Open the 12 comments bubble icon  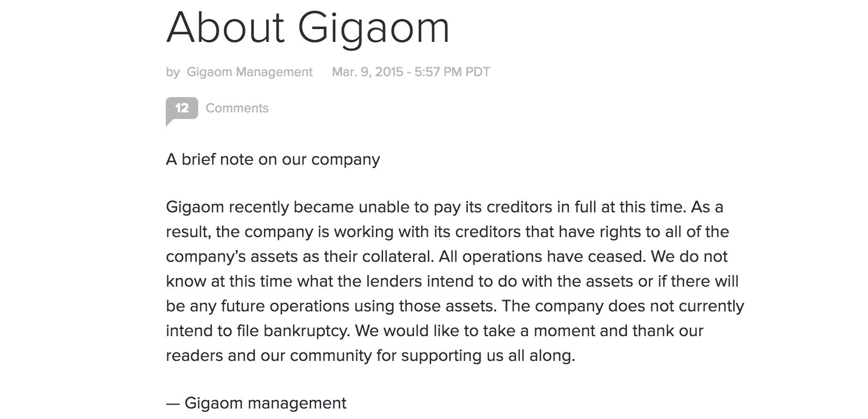[182, 110]
